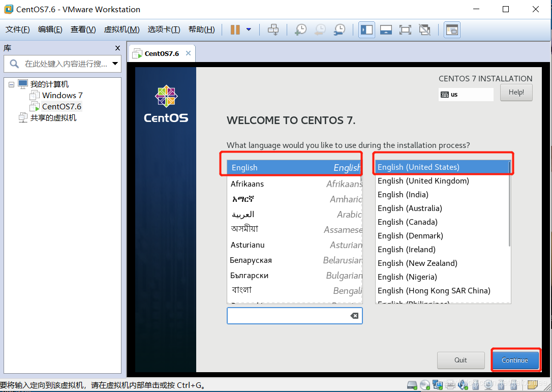Enter full screen mode
This screenshot has height=392, width=552.
[405, 29]
